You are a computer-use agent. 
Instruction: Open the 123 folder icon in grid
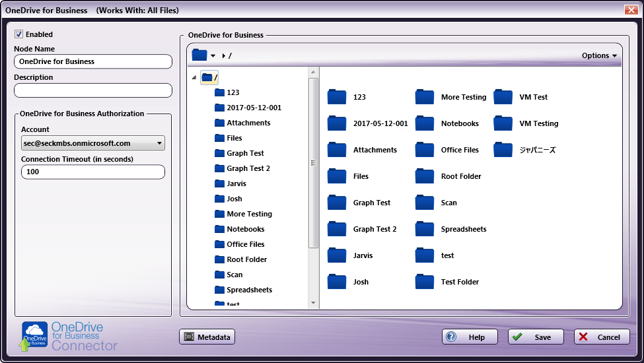(x=337, y=97)
